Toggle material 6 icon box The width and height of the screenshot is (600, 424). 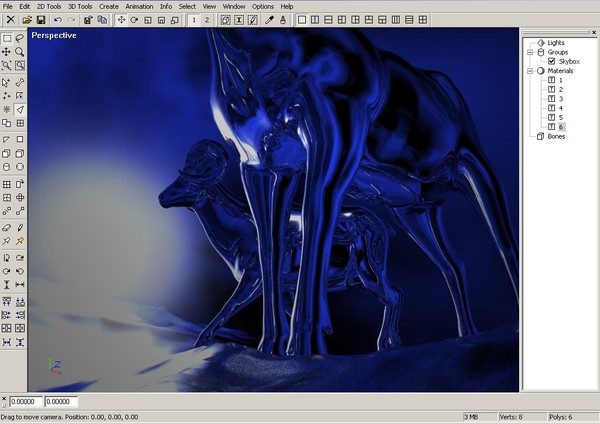point(551,127)
